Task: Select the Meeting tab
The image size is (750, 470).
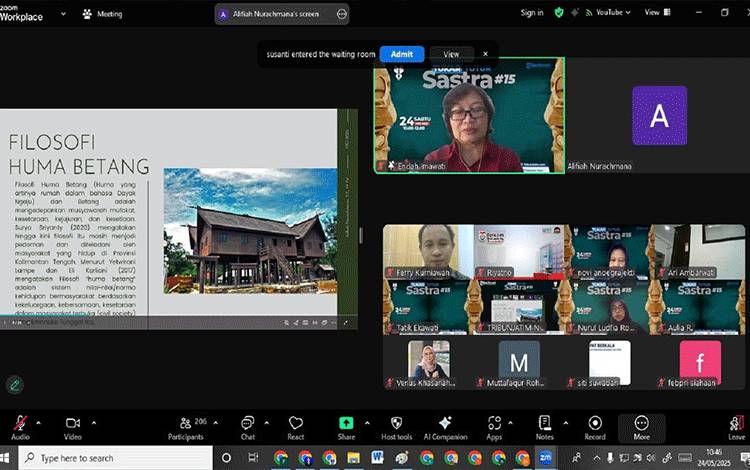Action: [103, 14]
